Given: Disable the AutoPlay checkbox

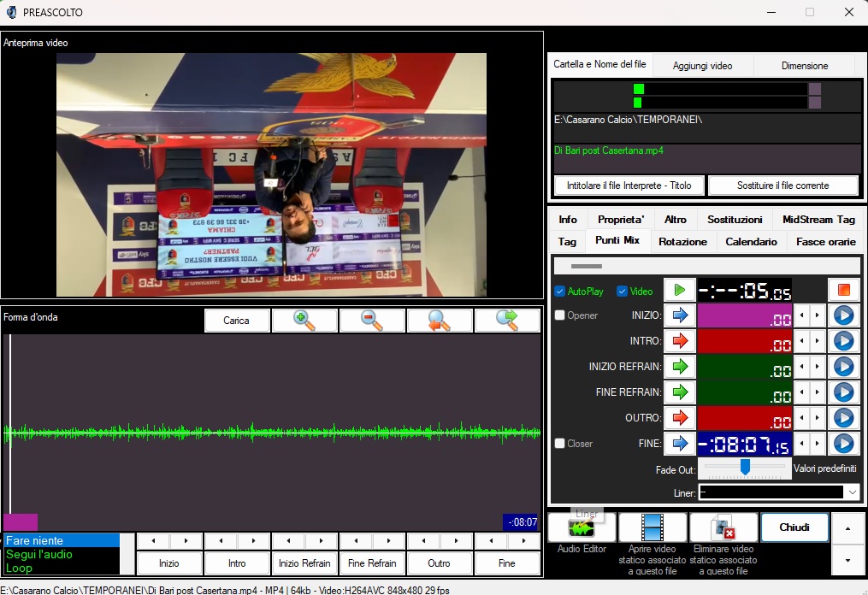Looking at the screenshot, I should (560, 292).
